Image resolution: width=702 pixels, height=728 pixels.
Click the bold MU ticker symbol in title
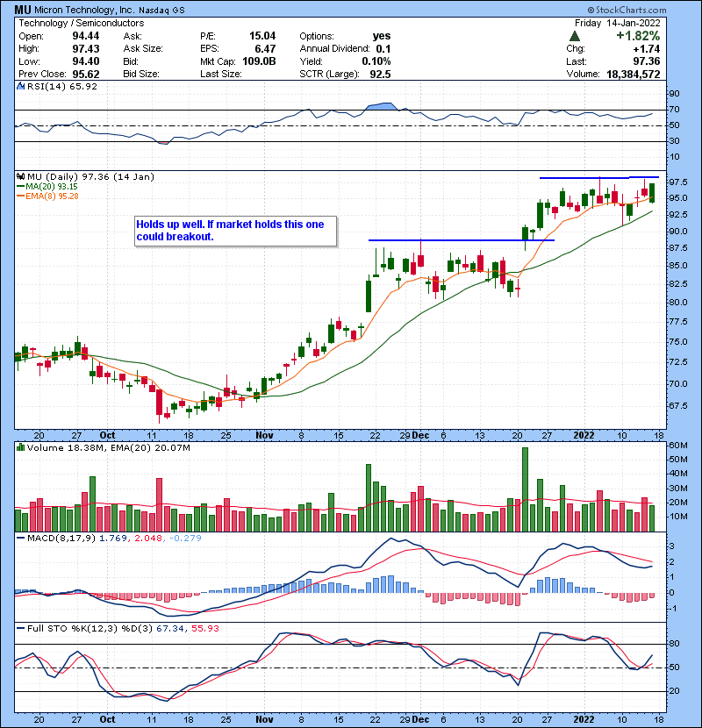coord(22,10)
